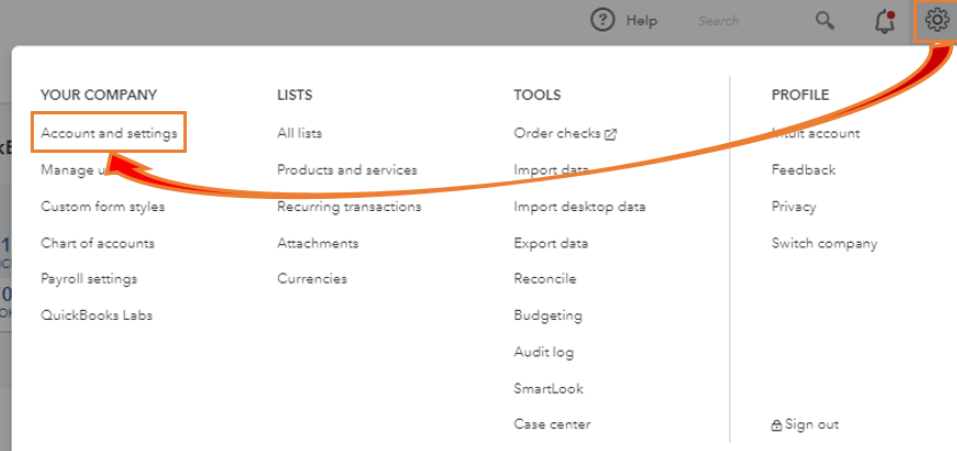
Task: Select Import desktop data
Action: (x=580, y=206)
